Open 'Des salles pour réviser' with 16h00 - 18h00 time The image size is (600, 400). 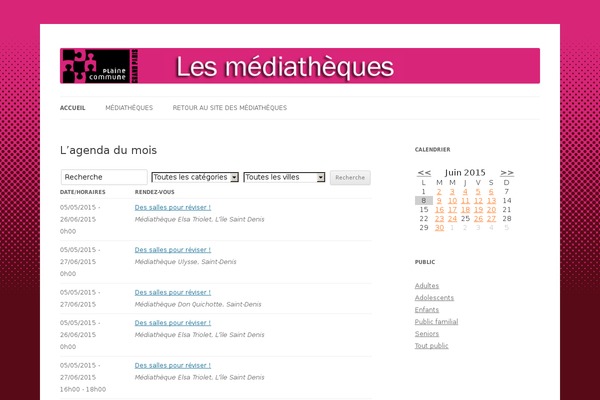173,366
